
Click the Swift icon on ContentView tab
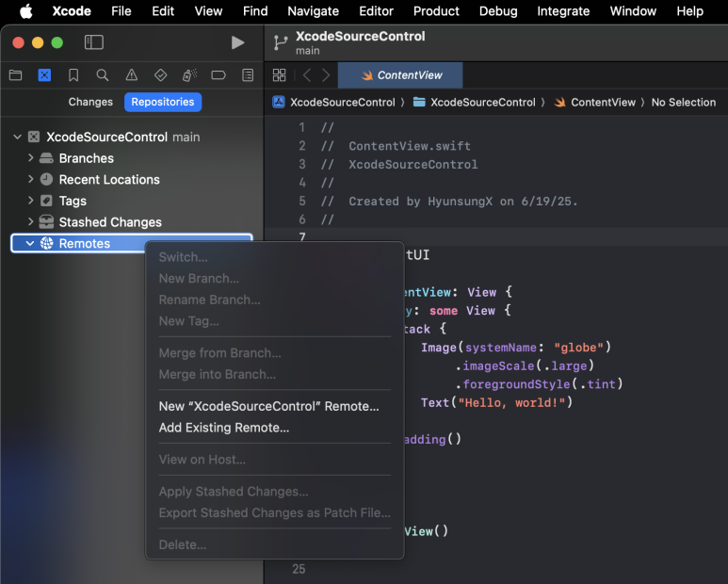(366, 75)
